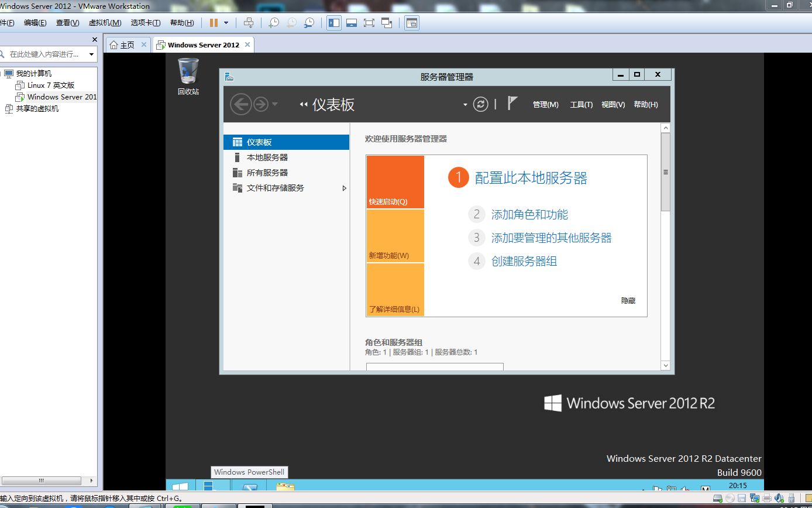The image size is (812, 508).
Task: Click the 新增功能(W) tile
Action: coord(395,236)
